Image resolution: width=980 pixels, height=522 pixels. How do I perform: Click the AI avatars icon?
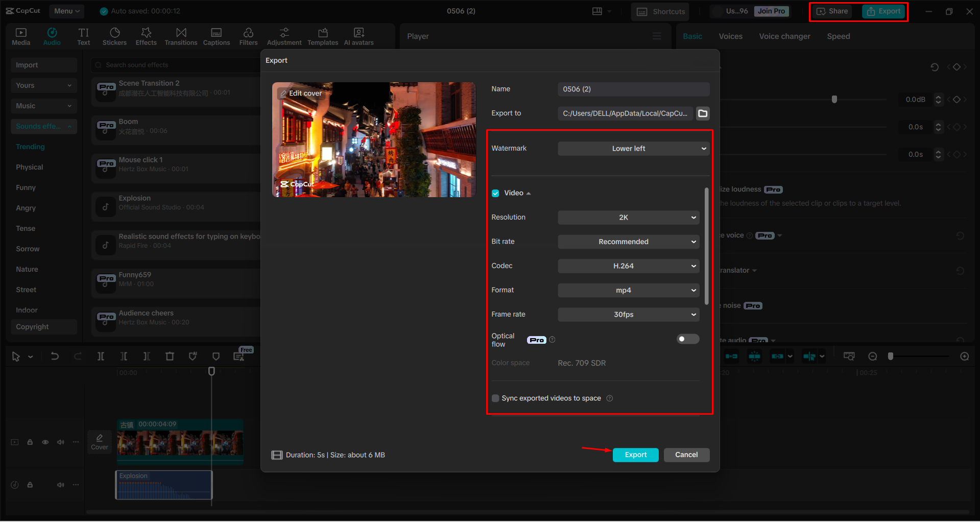358,36
